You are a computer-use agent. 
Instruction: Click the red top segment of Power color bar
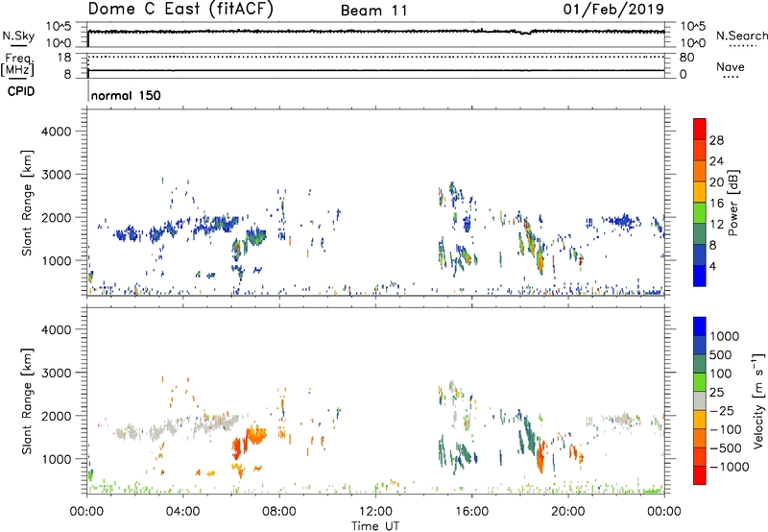coord(700,129)
